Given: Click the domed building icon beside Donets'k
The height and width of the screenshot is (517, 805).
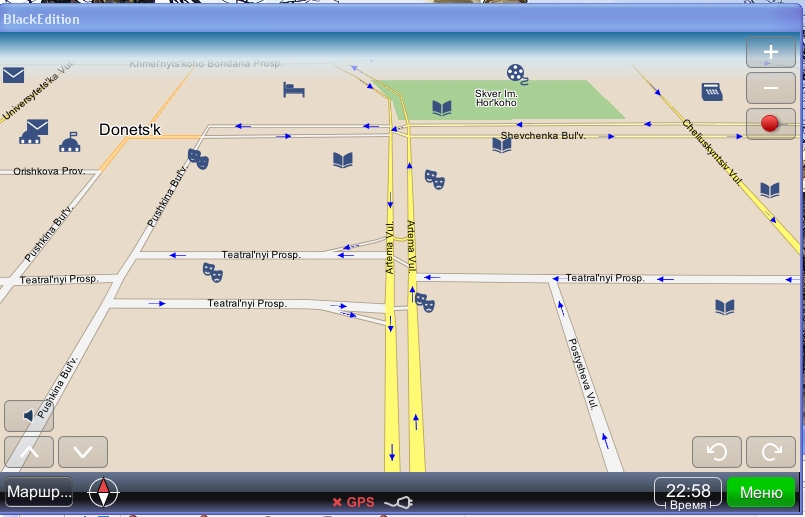Looking at the screenshot, I should (70, 143).
